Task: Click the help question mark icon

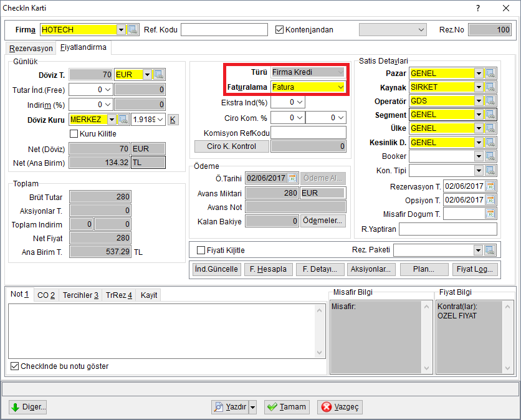Action: pos(478,8)
